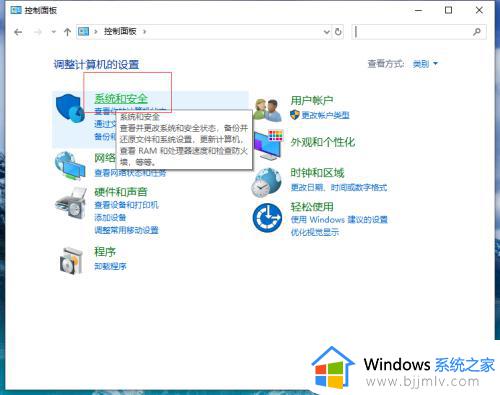Image resolution: width=500 pixels, height=395 pixels.
Task: Click the Hardware and Sound printer icon
Action: [70, 202]
